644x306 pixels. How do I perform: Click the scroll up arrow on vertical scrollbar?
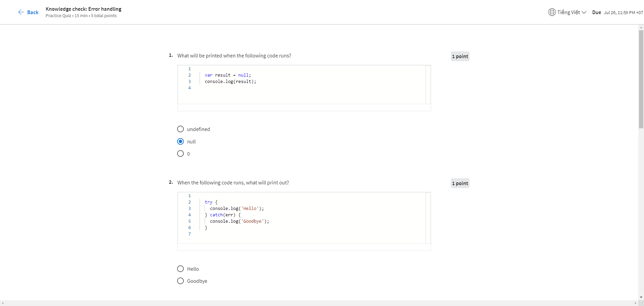[x=641, y=28]
